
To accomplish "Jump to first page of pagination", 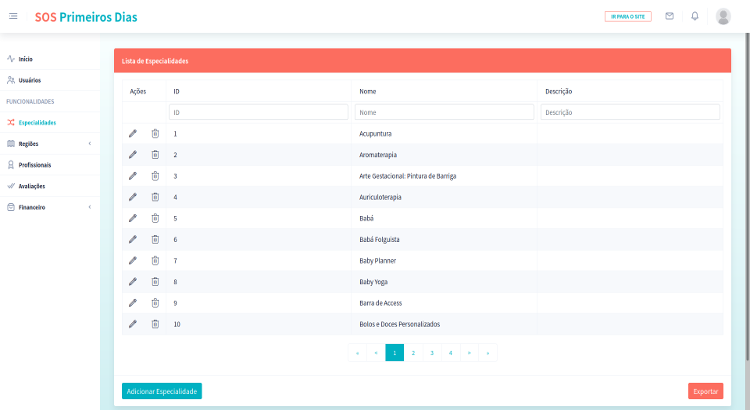I will tap(357, 353).
